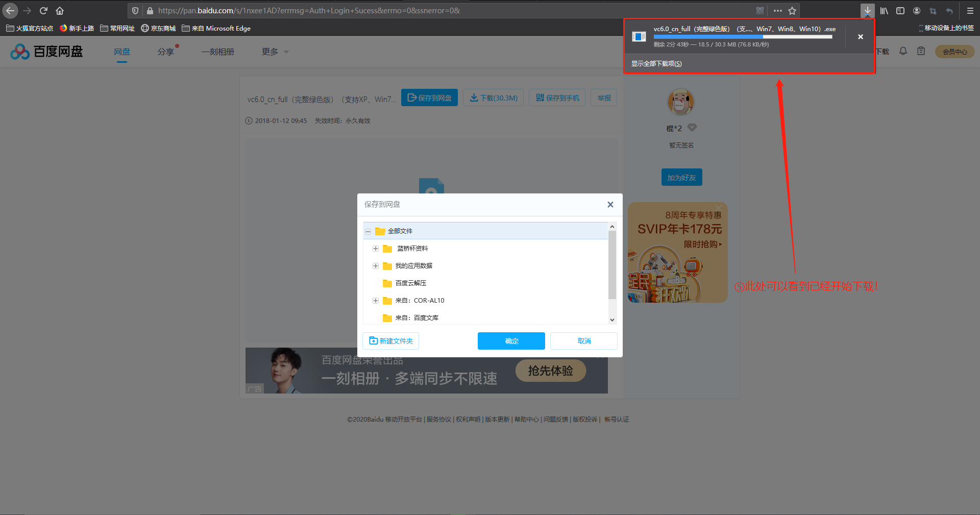Screen dimensions: 980x515
Task: Click the Library (书库) toolbar icon
Action: pyautogui.click(x=884, y=10)
